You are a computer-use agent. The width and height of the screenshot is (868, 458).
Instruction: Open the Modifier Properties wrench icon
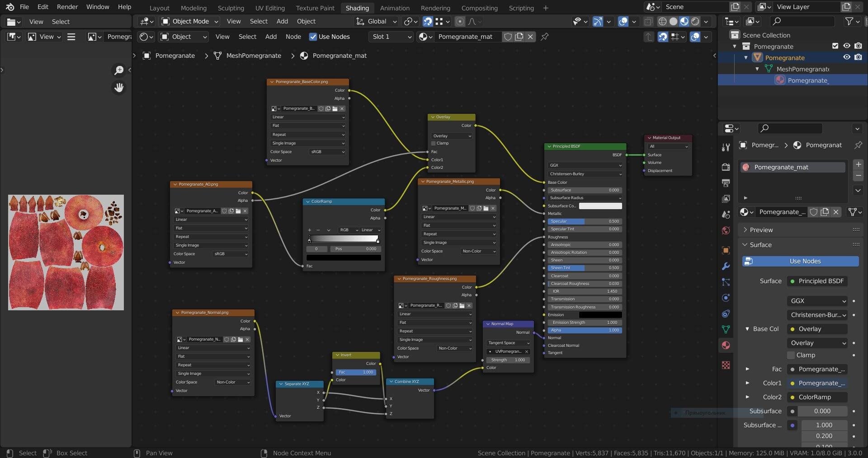pyautogui.click(x=726, y=266)
